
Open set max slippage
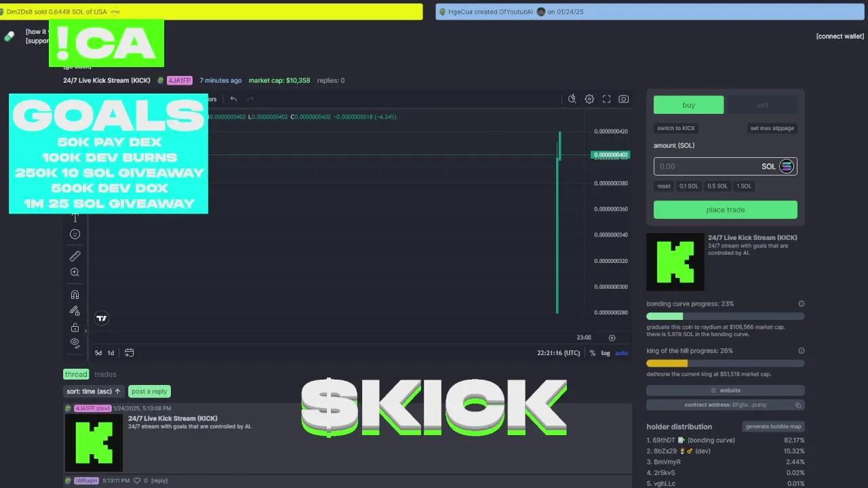pos(772,128)
